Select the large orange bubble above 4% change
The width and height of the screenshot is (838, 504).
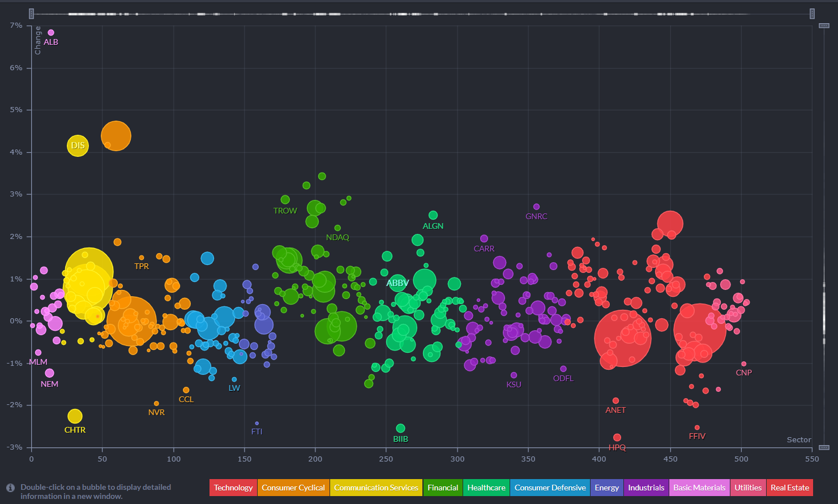point(116,136)
